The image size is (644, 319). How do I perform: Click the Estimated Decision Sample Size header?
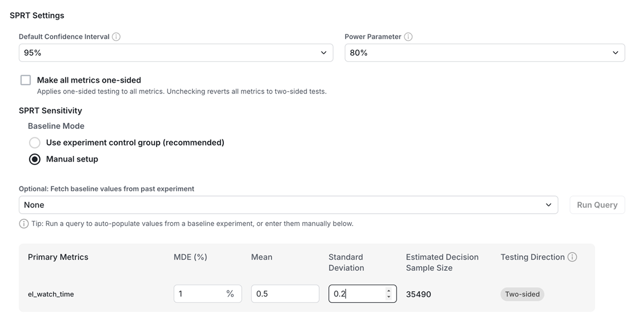[x=442, y=263]
